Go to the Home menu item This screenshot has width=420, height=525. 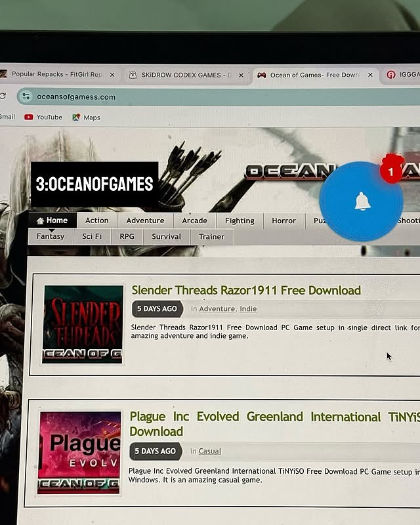point(52,220)
